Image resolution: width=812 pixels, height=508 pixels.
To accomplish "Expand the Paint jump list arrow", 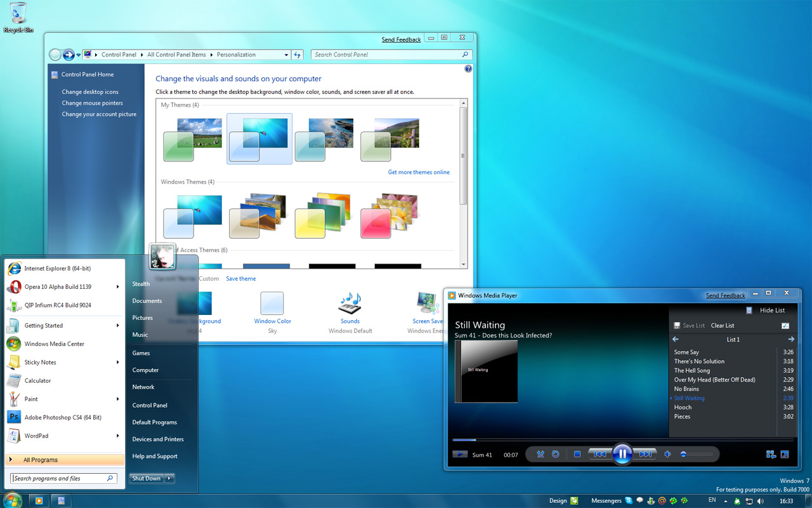I will coord(118,399).
